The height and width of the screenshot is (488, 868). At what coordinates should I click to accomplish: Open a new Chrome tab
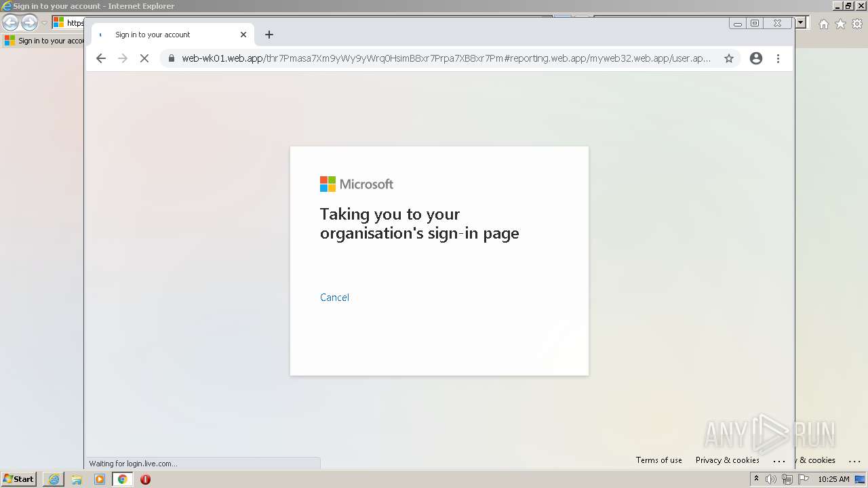point(269,35)
